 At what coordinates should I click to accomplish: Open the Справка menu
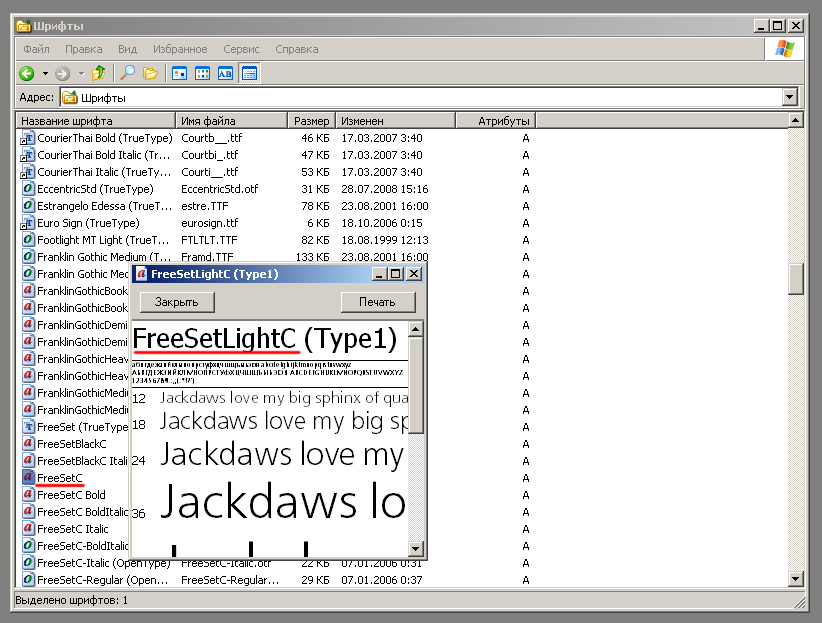297,49
